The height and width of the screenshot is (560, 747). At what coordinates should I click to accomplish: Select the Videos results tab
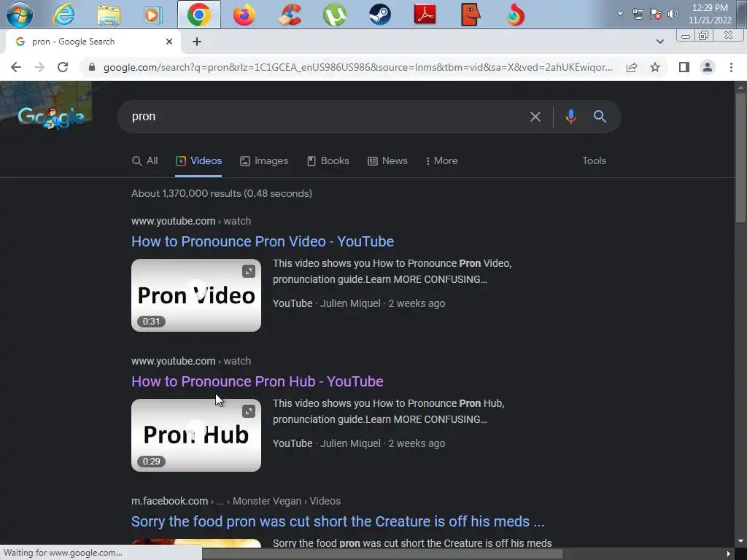[198, 161]
